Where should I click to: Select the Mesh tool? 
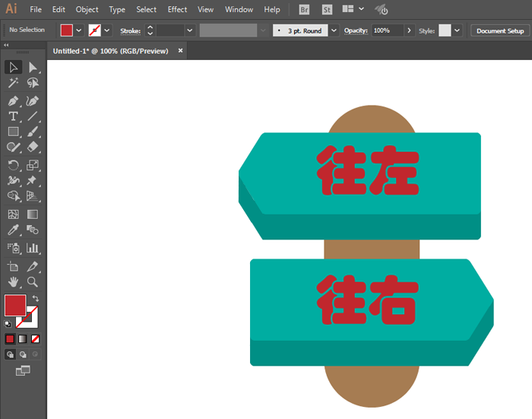pos(14,214)
